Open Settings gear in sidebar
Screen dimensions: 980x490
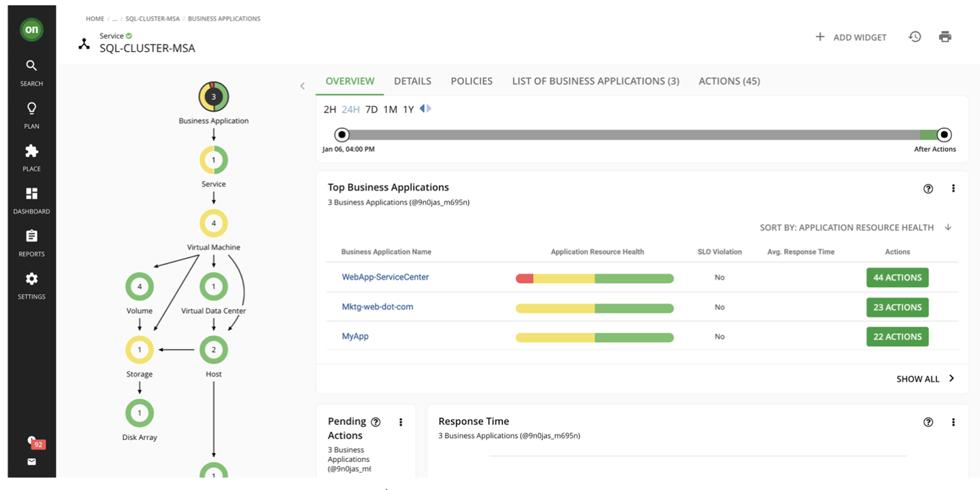[x=32, y=280]
